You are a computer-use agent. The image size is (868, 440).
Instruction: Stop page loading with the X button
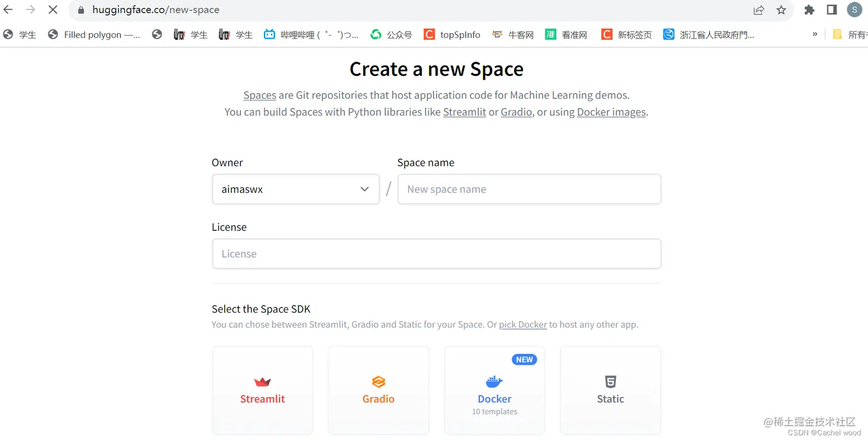pyautogui.click(x=52, y=10)
